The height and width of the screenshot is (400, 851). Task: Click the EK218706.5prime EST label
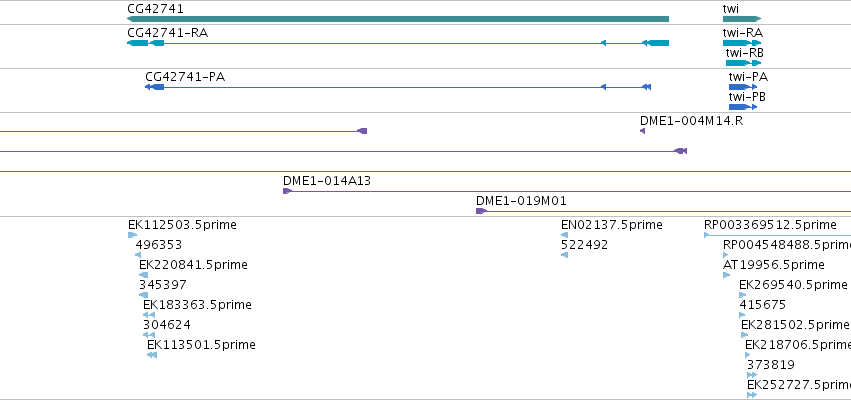[798, 345]
